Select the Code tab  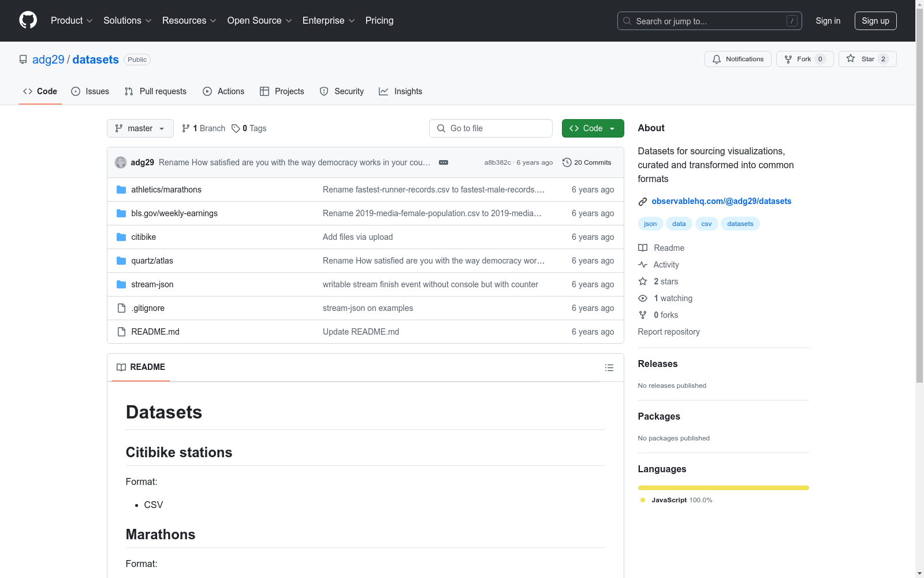[x=40, y=91]
